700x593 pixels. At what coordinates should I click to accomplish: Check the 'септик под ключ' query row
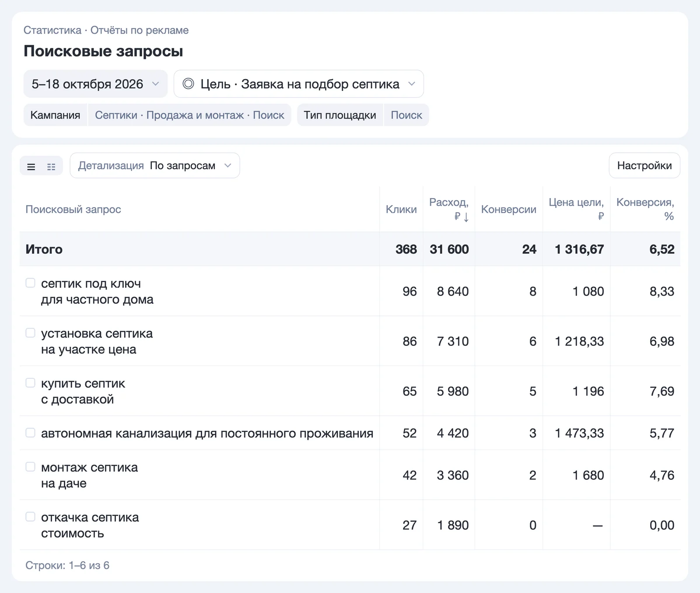tap(30, 283)
